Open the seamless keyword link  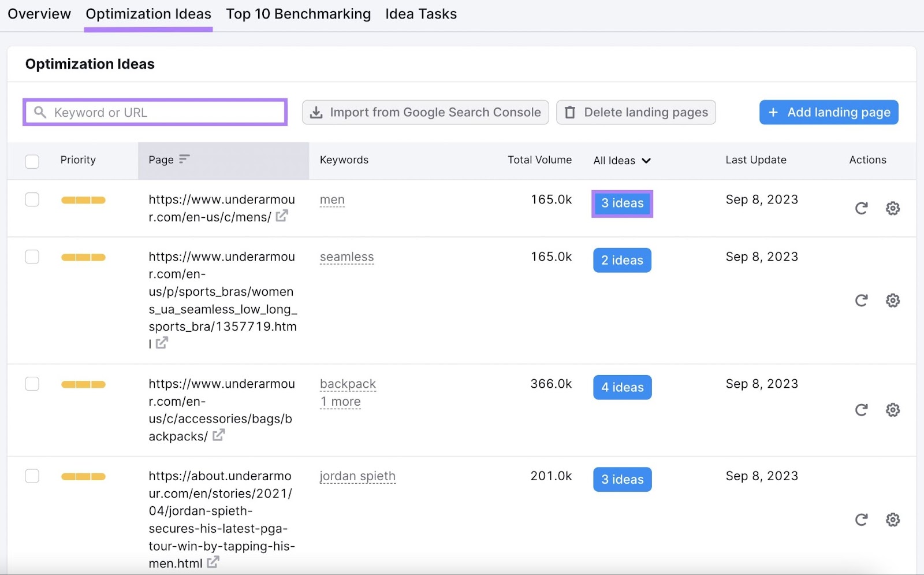click(346, 257)
